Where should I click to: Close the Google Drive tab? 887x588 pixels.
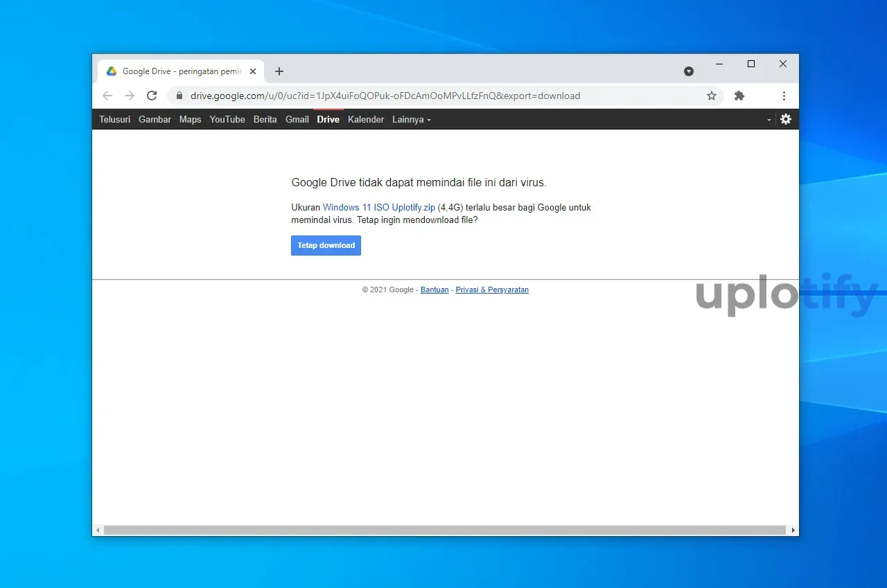pos(253,71)
